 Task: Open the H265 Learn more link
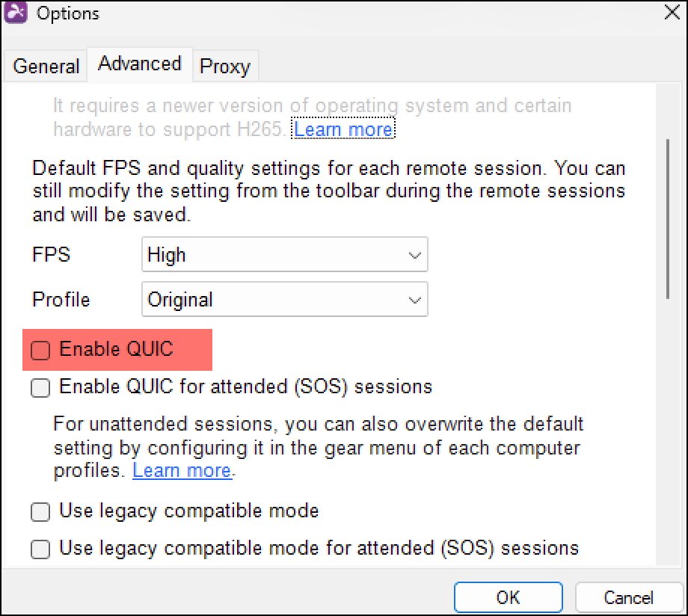[x=343, y=129]
